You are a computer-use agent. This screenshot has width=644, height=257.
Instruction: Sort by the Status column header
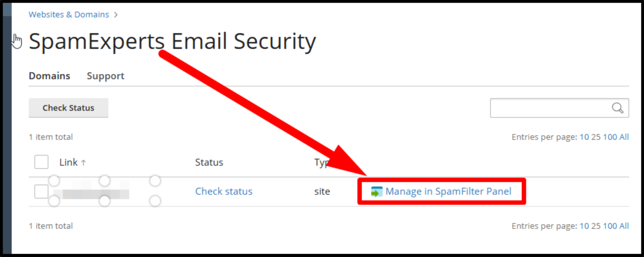209,162
